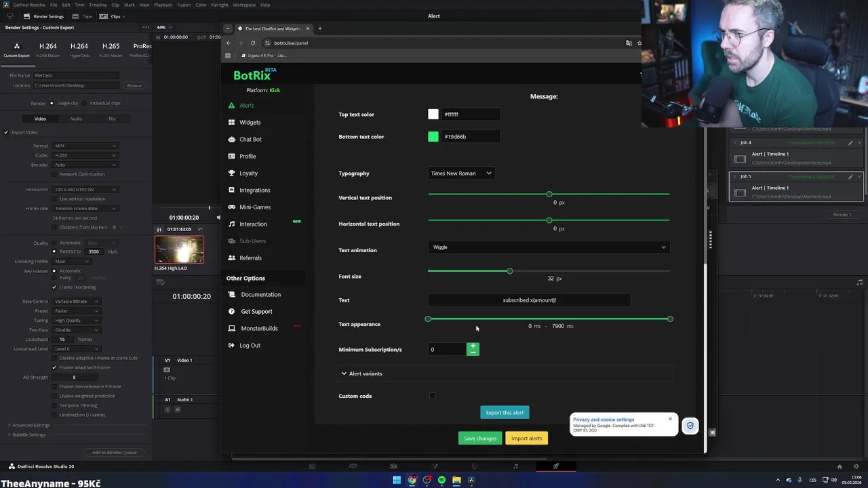
Task: Select the HyperDeck render preset
Action: click(x=79, y=49)
